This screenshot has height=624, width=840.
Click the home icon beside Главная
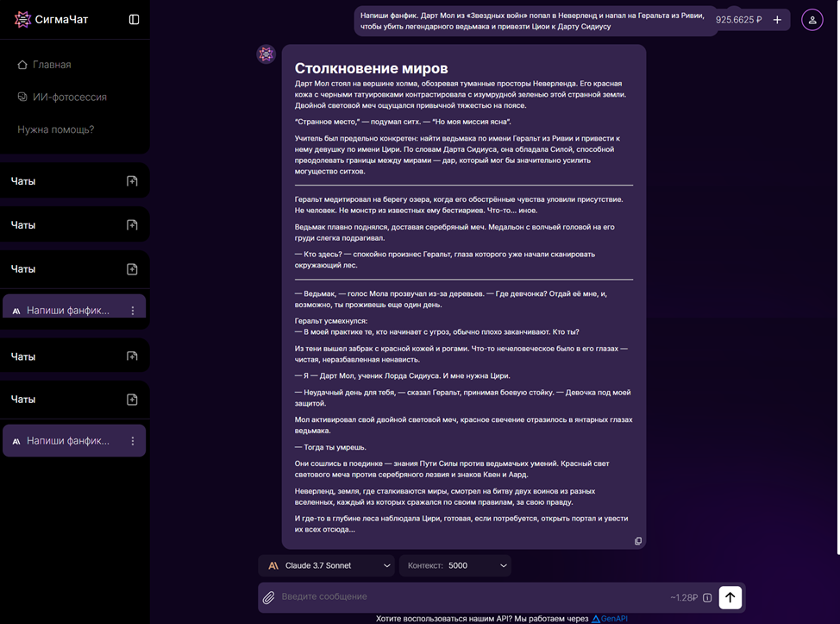(22, 65)
